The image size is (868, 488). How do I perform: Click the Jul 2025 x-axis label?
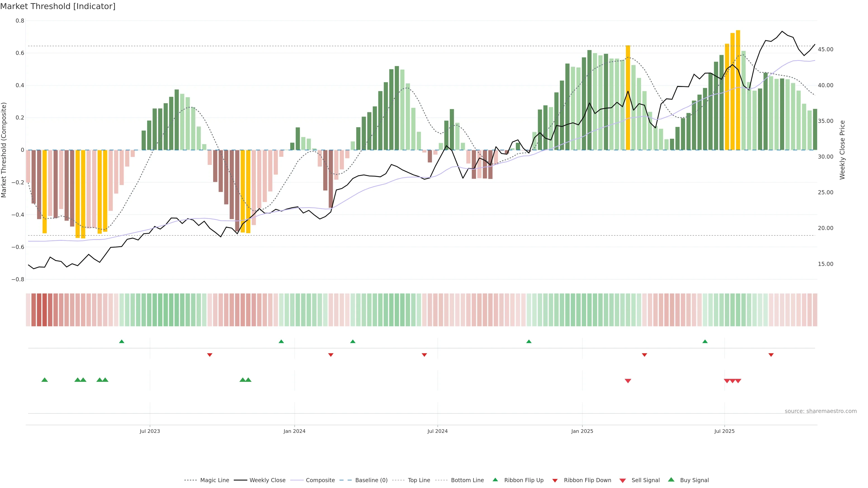pos(724,431)
